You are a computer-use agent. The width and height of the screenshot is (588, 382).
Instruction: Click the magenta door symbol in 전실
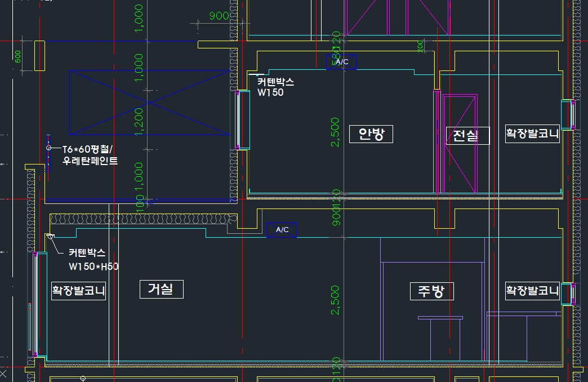[460, 144]
